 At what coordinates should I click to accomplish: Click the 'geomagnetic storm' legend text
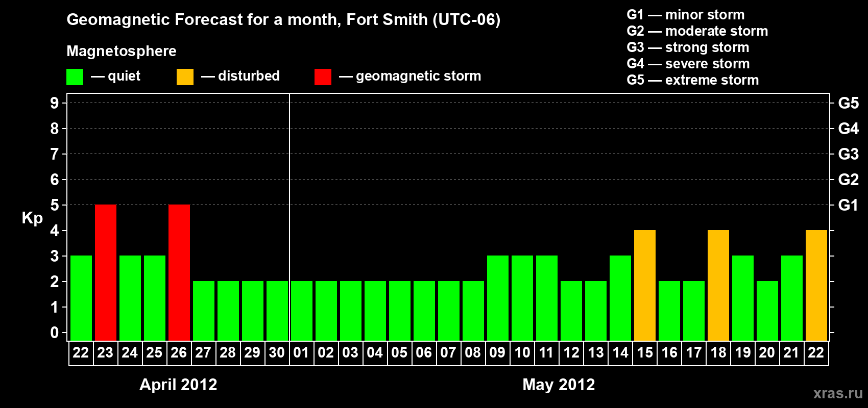tap(419, 76)
